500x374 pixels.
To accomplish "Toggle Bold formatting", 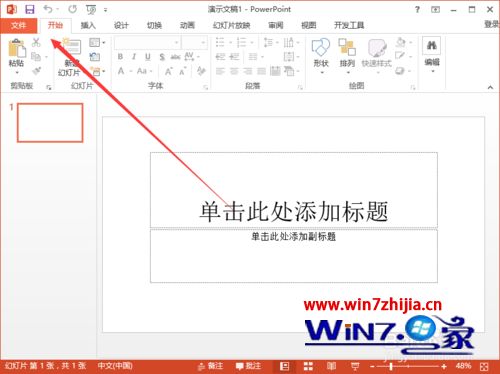I will tap(120, 57).
